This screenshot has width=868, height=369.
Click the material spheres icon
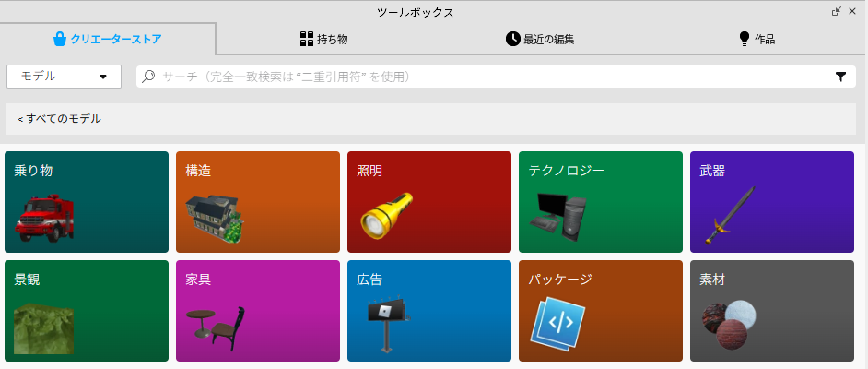click(729, 326)
